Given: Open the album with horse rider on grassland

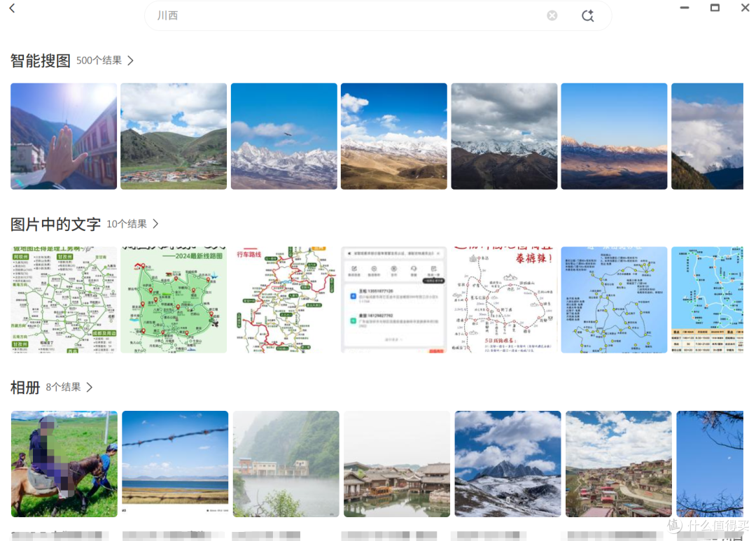Looking at the screenshot, I should (x=64, y=464).
